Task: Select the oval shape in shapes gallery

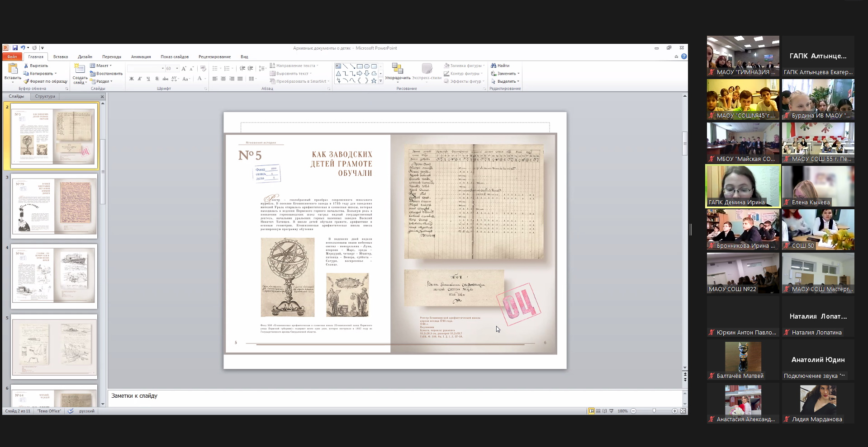Action: click(367, 66)
